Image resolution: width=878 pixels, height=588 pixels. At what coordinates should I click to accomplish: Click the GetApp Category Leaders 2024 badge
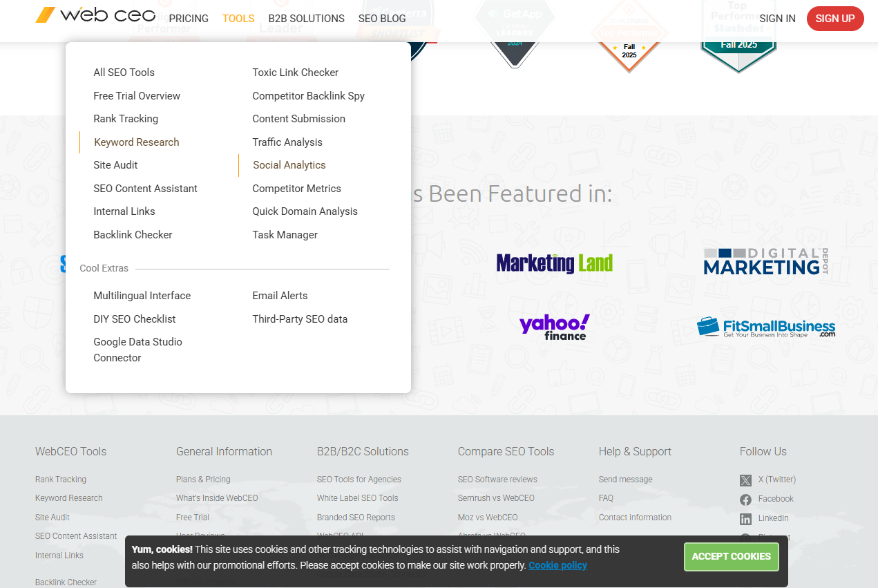514,35
